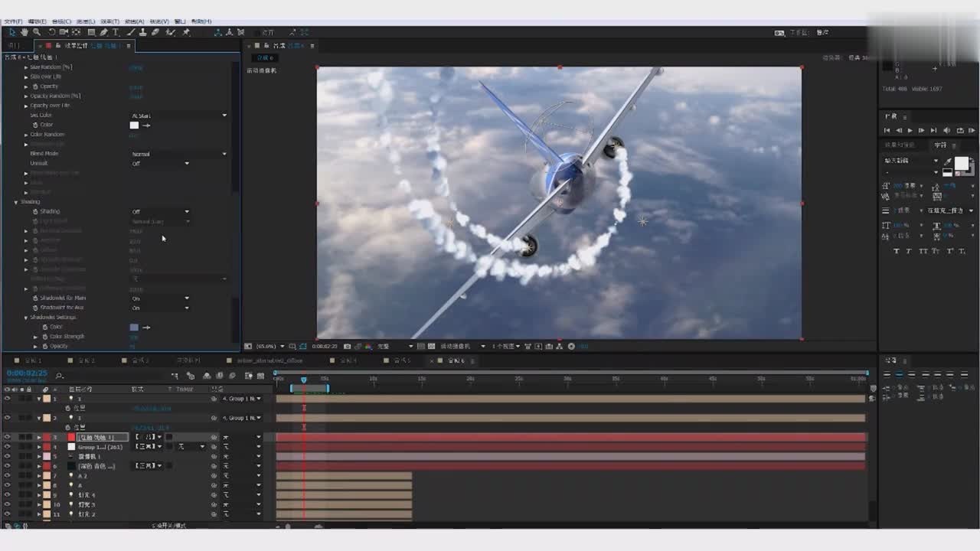Click the Particle color swatch
The height and width of the screenshot is (551, 980).
(135, 125)
